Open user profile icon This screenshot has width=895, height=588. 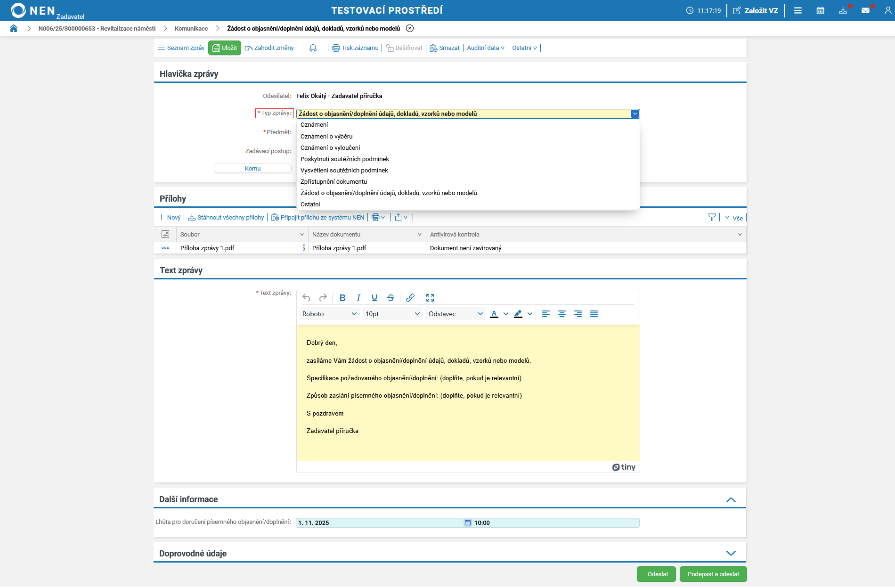(888, 10)
